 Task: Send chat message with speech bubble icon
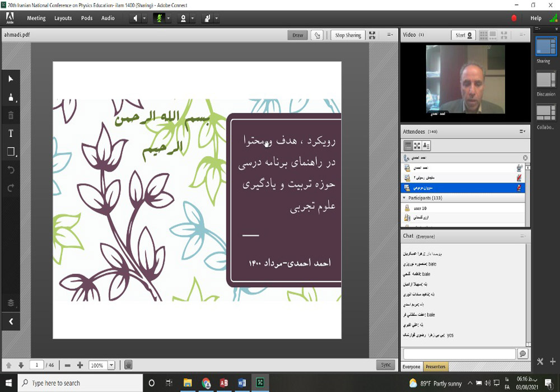(x=522, y=354)
